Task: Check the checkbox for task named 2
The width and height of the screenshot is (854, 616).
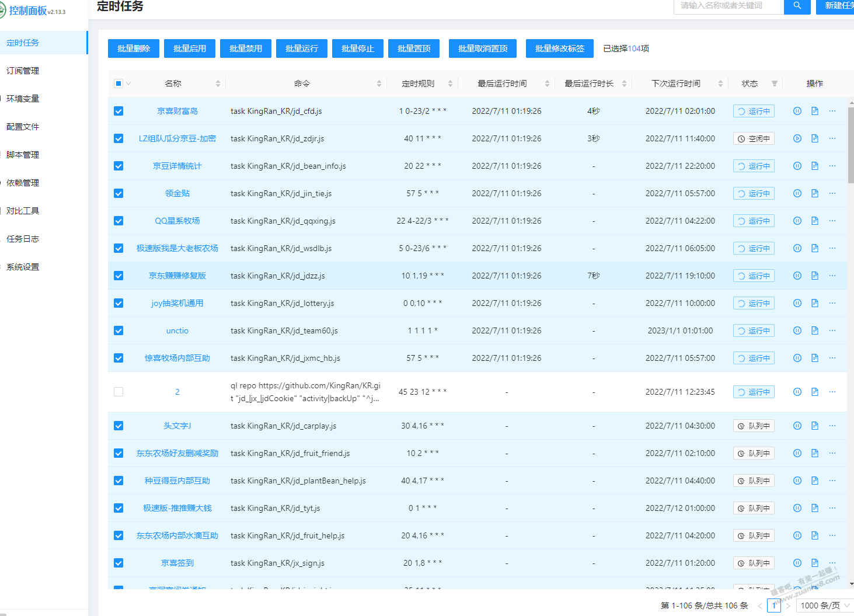Action: tap(118, 392)
